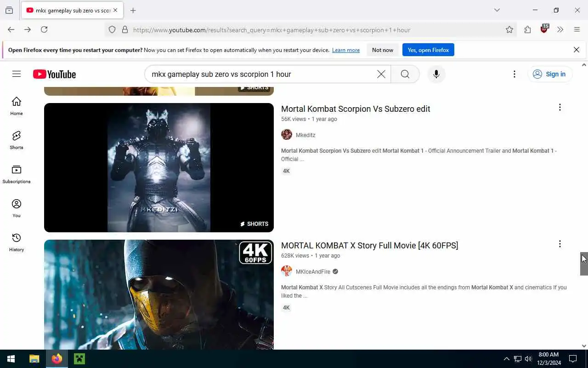Open MORTAL KOMBAT X Story Full Movie title
The height and width of the screenshot is (368, 588).
(x=370, y=246)
